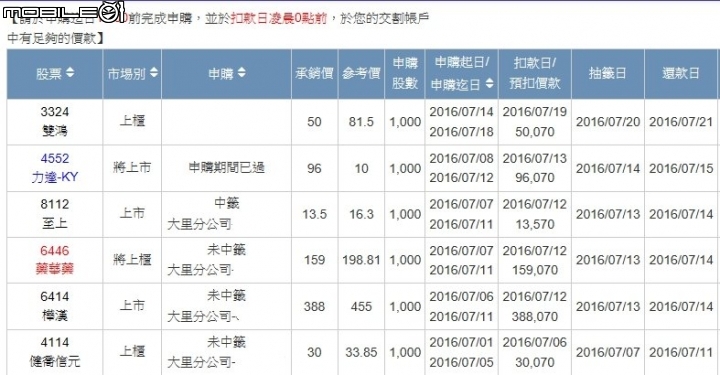720x375 pixels.
Task: Click the sort arrows beside 申購 header
Action: click(242, 73)
